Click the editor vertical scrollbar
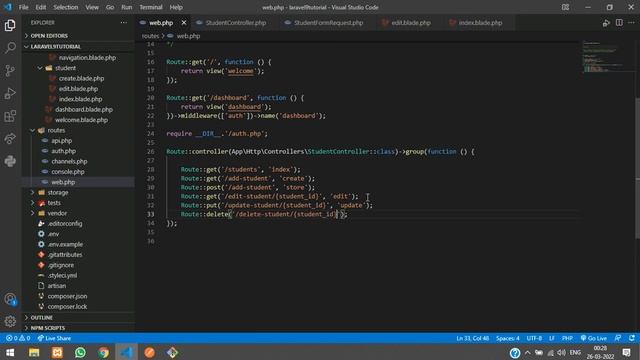This screenshot has height=360, width=640. pos(637,167)
